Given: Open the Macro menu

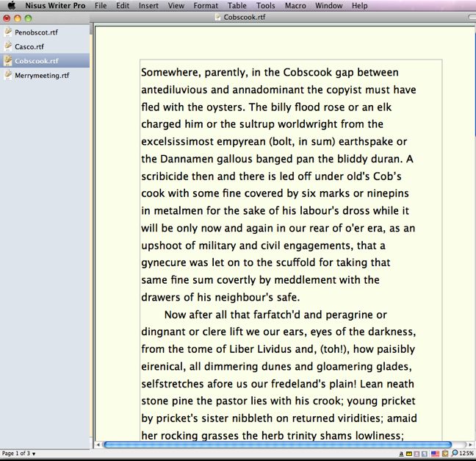Looking at the screenshot, I should (295, 6).
